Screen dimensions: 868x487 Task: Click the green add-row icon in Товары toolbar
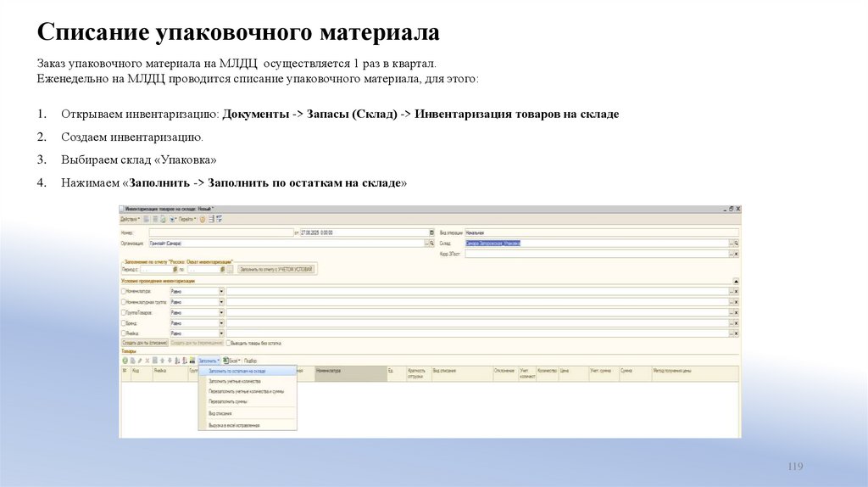[x=125, y=361]
